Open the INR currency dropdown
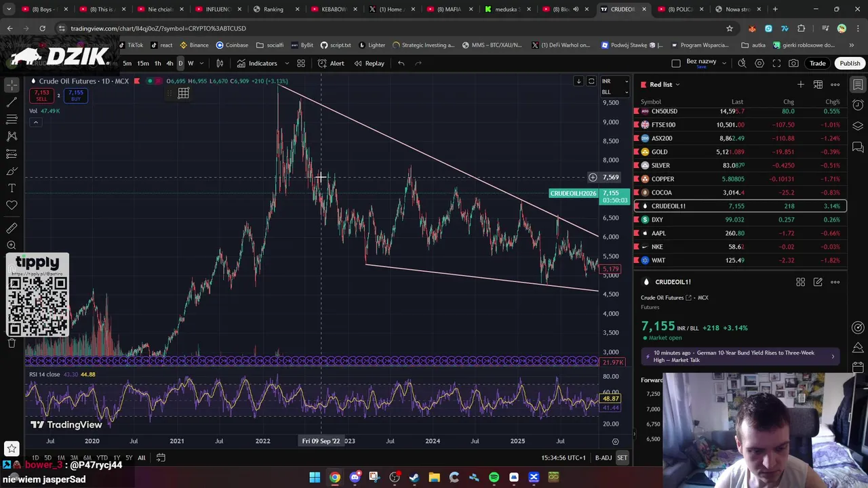Image resolution: width=868 pixels, height=488 pixels. (615, 81)
